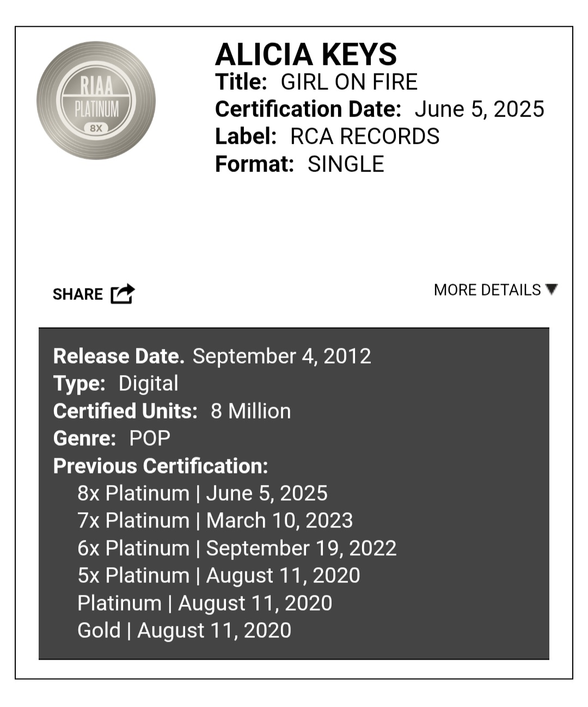The width and height of the screenshot is (588, 707).
Task: Click the 7x Platinum March 10, 2023 entry
Action: (x=215, y=520)
